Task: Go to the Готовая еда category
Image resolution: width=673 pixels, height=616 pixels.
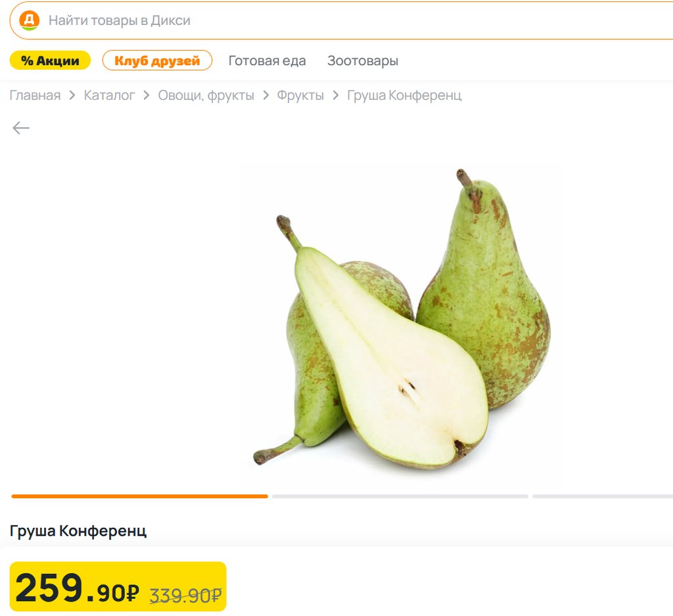Action: tap(267, 61)
